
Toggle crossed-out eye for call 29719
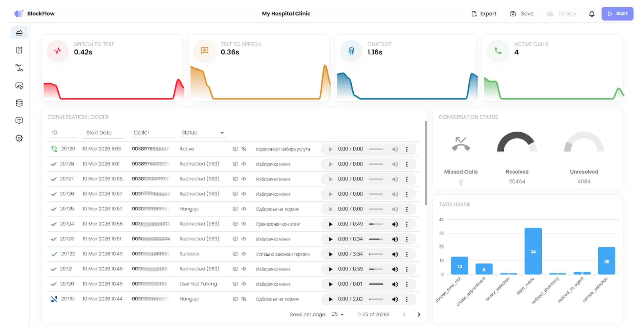pos(244,299)
